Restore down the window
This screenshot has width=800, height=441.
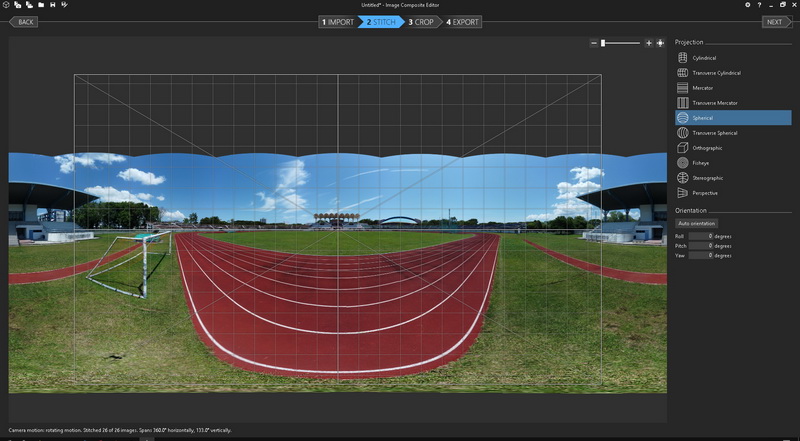pos(783,5)
